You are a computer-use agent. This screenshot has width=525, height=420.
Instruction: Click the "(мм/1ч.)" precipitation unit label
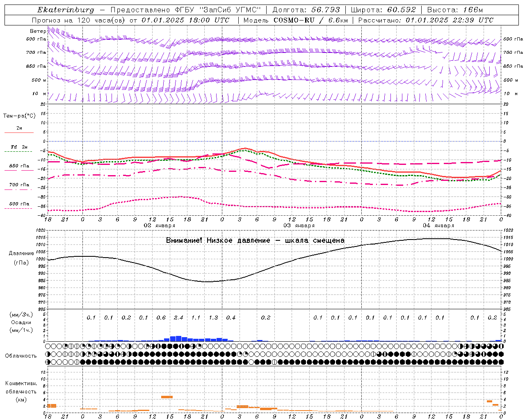21,330
